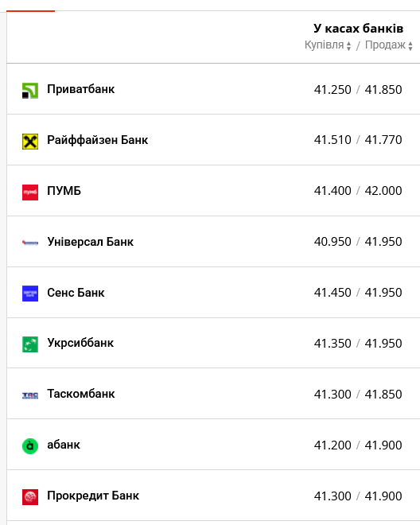The image size is (420, 525).
Task: Click the абанк green circle logo
Action: click(30, 446)
